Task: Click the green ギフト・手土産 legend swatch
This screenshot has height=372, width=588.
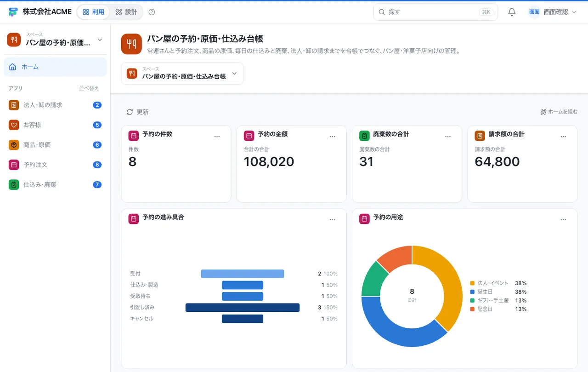Action: pyautogui.click(x=472, y=301)
